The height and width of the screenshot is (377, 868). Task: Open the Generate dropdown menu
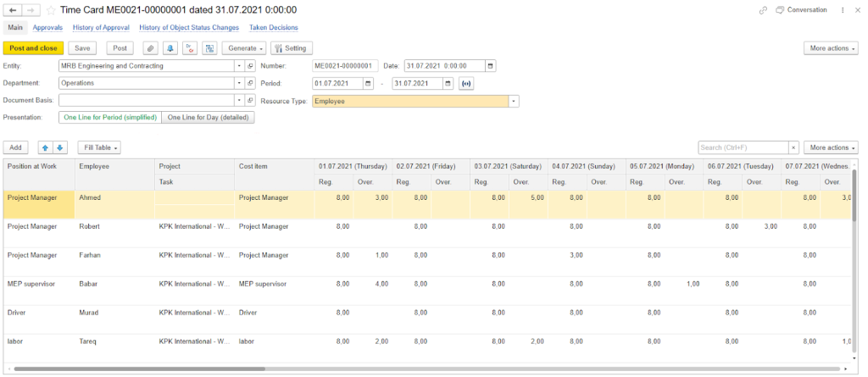247,48
